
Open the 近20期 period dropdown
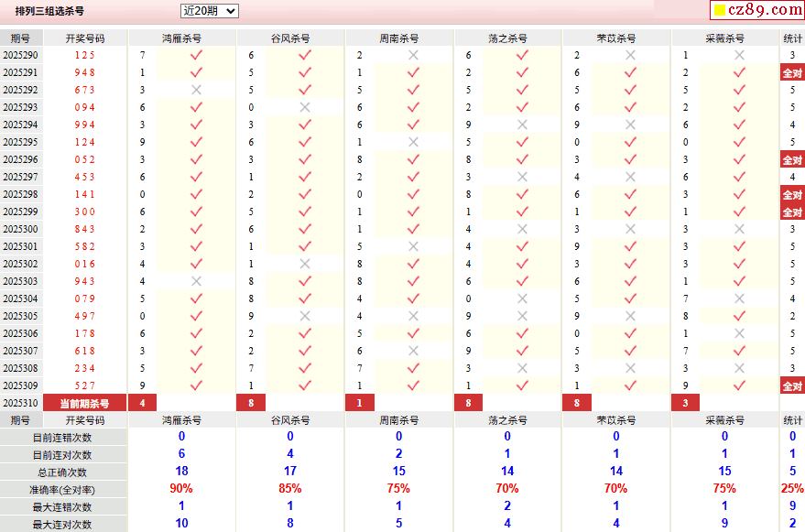209,11
